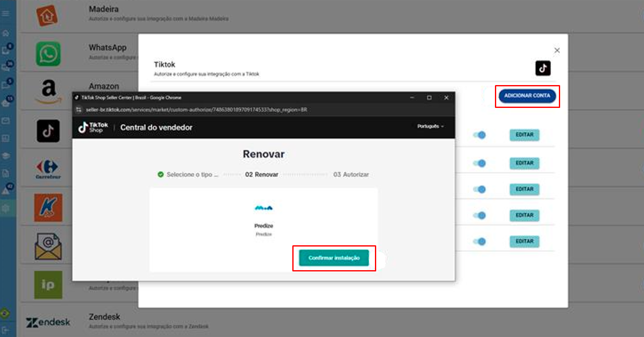The width and height of the screenshot is (644, 337).
Task: Click EDITAR on the second account row
Action: click(524, 163)
